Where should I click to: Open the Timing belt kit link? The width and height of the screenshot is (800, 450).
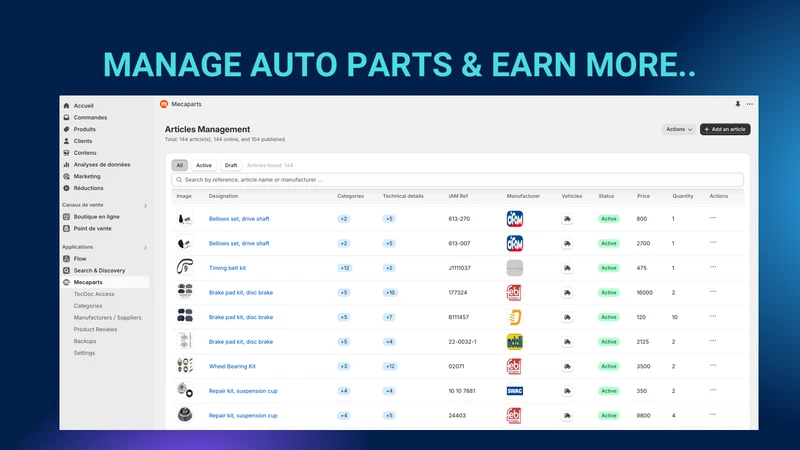pos(227,268)
